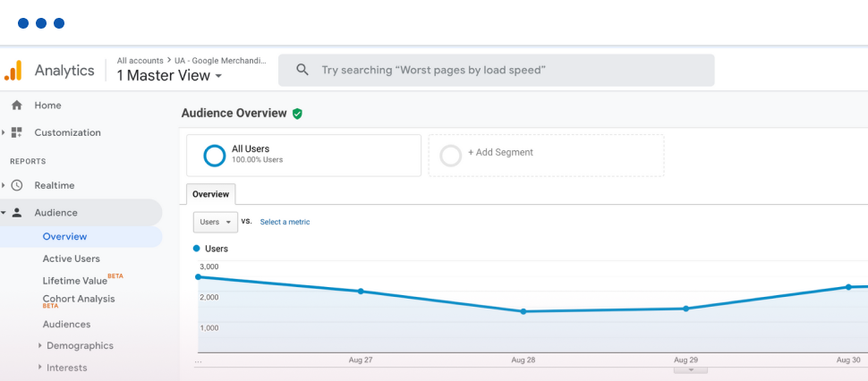Click the search magnifier icon

[302, 70]
